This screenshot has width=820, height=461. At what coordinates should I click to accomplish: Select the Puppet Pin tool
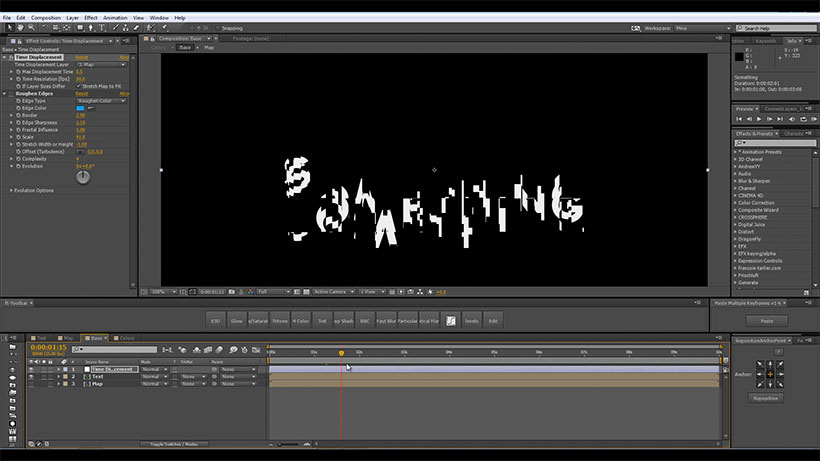[x=164, y=28]
